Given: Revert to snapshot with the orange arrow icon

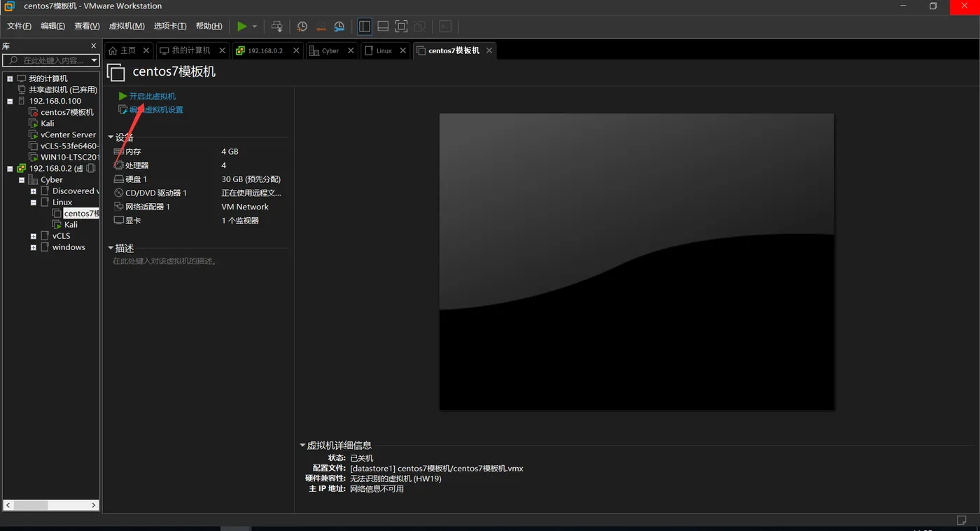Looking at the screenshot, I should pos(321,27).
